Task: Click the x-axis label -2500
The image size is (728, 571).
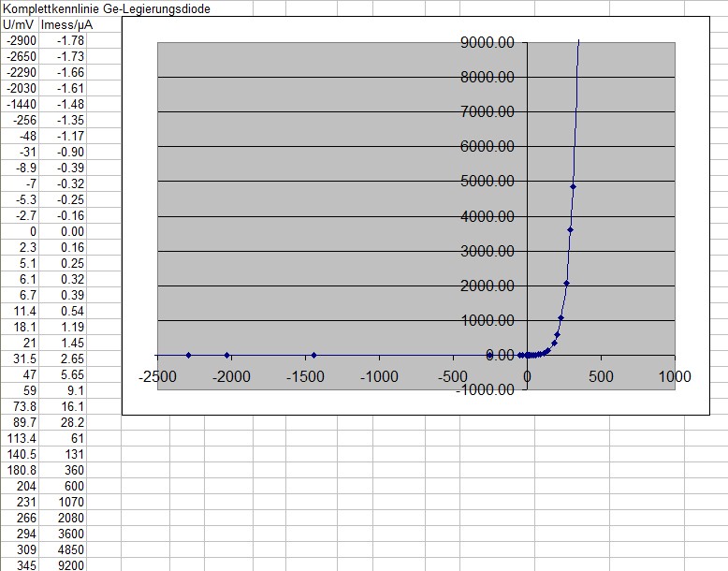Action: click(x=157, y=376)
